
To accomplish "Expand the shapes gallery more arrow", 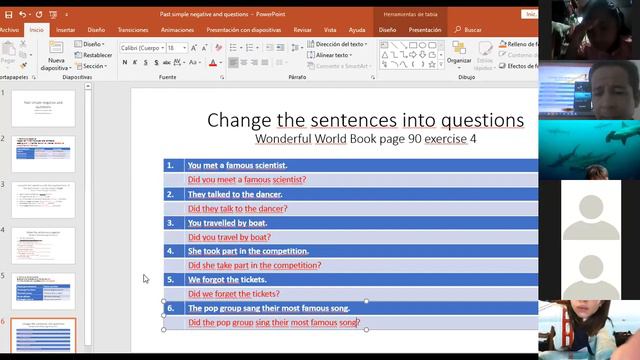I will click(x=441, y=64).
